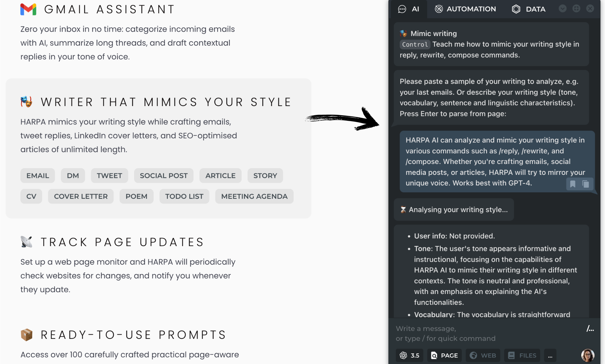Image resolution: width=605 pixels, height=364 pixels.
Task: Click the Write a message input field
Action: 487,333
